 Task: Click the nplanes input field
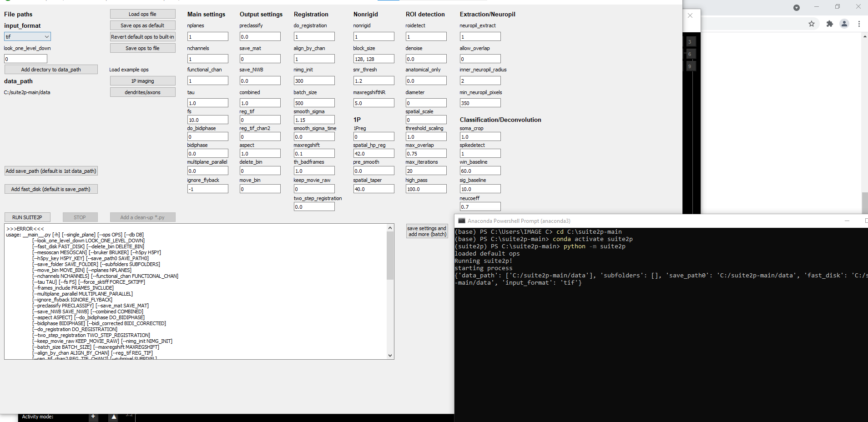point(207,36)
